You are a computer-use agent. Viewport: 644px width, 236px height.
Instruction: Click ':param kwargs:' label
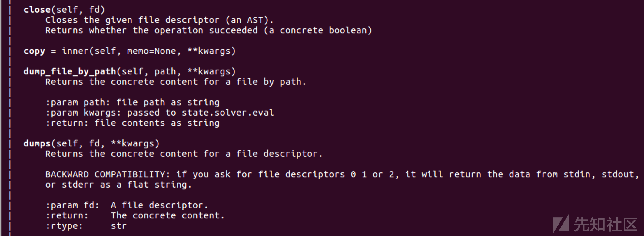[83, 113]
